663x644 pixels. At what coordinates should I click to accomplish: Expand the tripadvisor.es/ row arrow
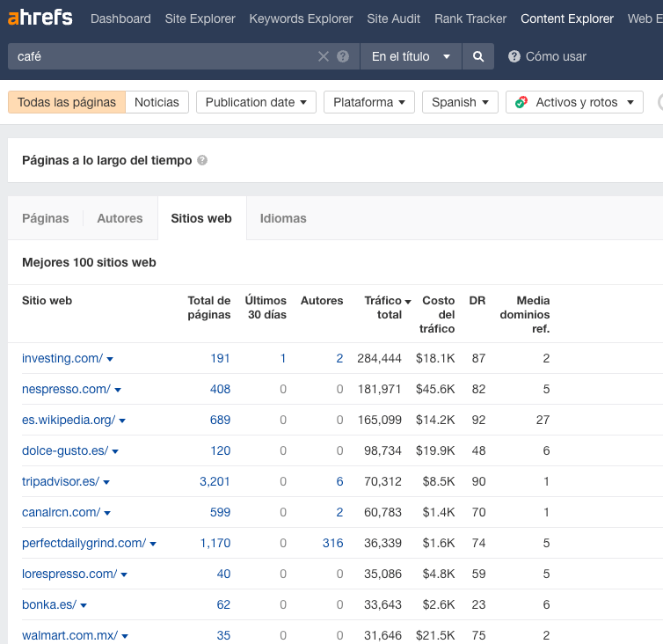106,482
